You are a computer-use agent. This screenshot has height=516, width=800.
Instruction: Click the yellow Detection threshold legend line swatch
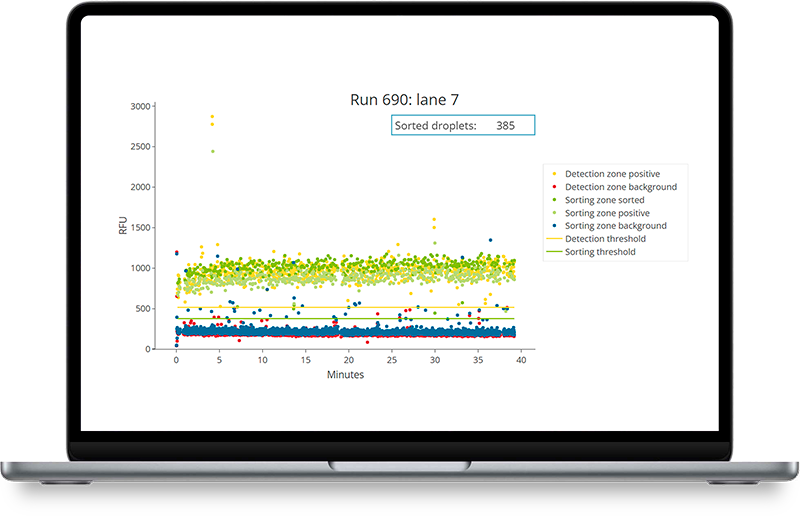(554, 239)
